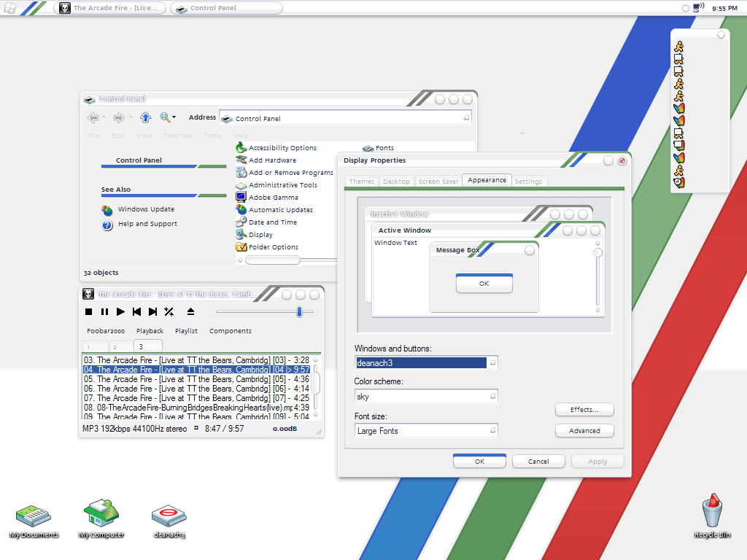Click the Start logo on taskbar

[x=10, y=8]
